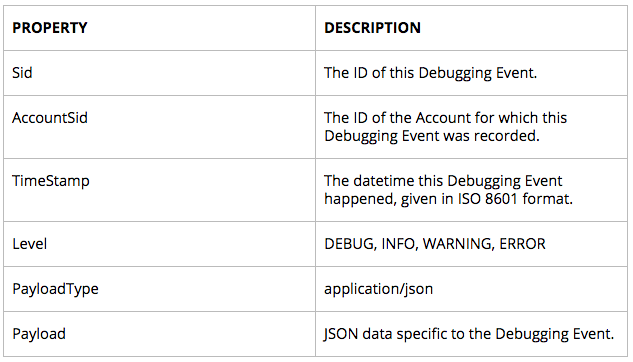The image size is (633, 362).
Task: Select the Payload property cell
Action: click(x=159, y=334)
